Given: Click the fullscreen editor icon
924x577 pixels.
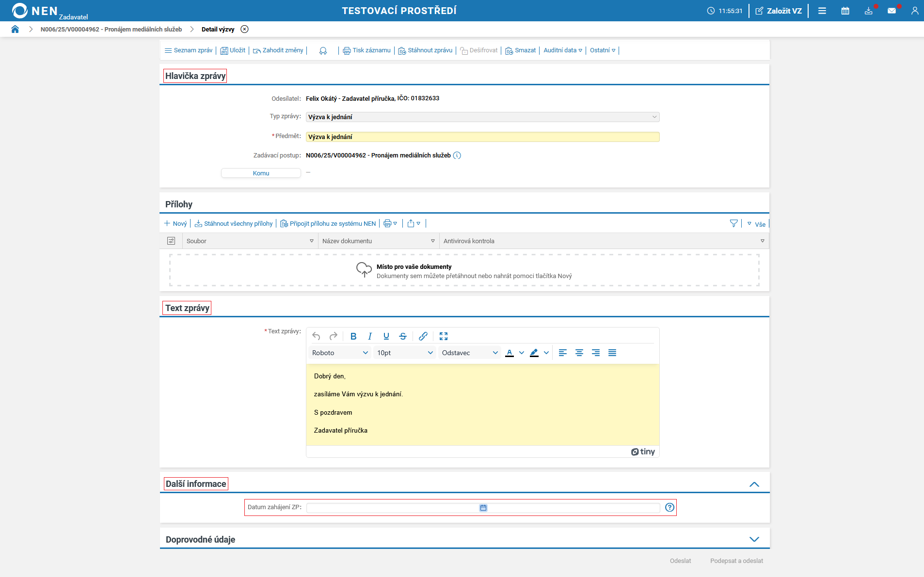Looking at the screenshot, I should [443, 336].
